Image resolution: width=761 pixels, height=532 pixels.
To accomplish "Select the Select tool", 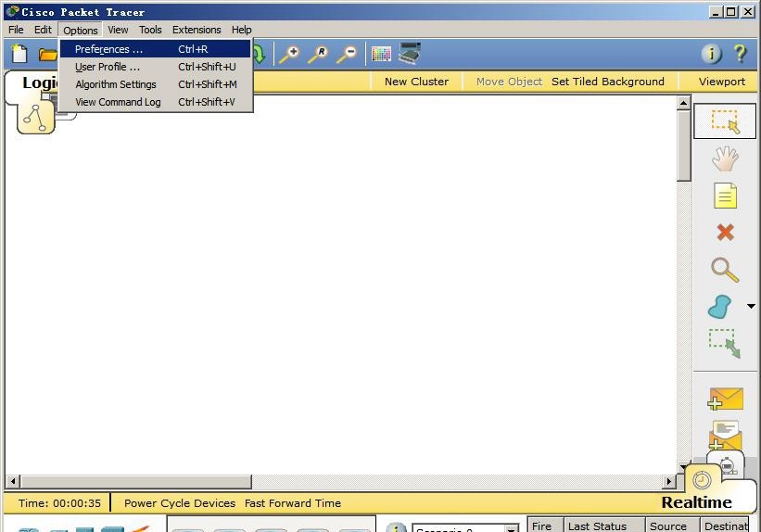I will coord(725,120).
